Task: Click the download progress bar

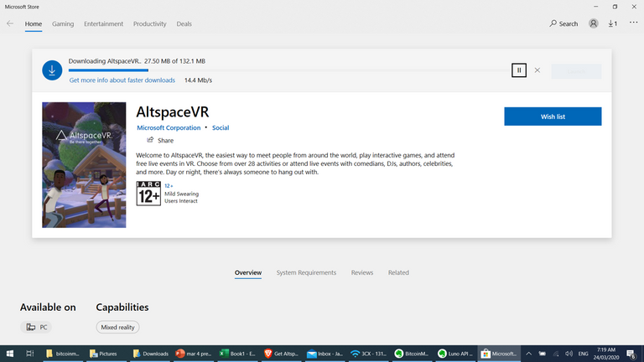Action: [x=288, y=70]
